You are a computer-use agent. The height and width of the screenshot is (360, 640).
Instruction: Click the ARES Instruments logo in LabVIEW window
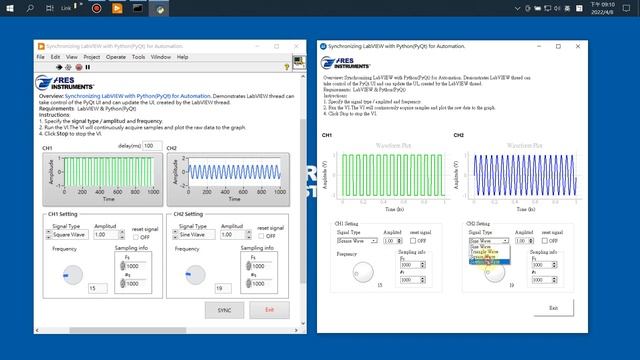tap(64, 83)
